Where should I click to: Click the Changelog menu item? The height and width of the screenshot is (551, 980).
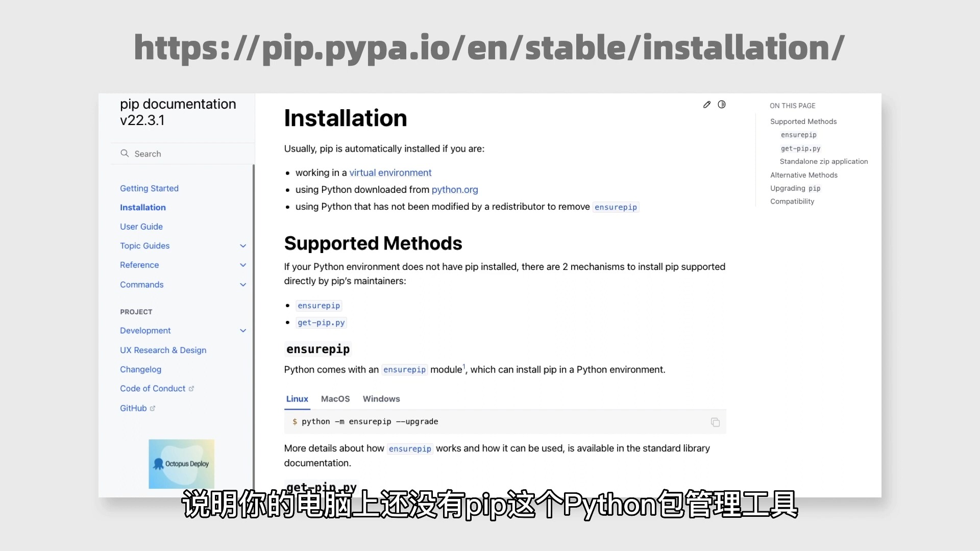141,369
